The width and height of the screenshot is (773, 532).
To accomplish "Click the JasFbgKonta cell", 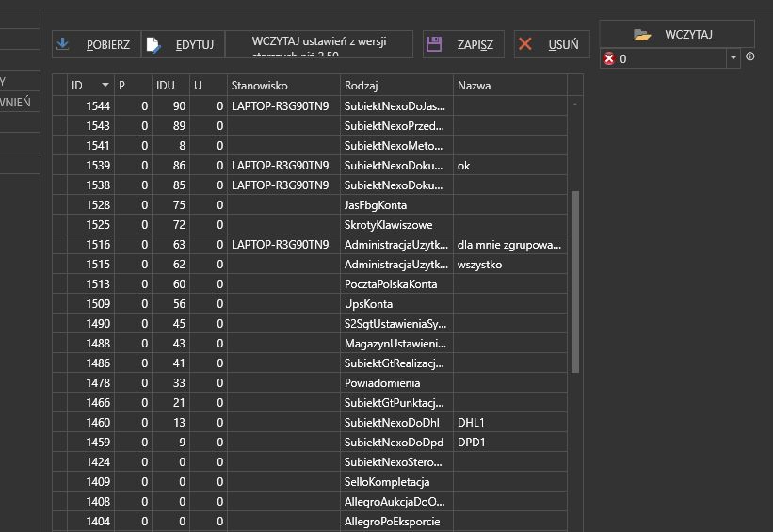I will click(x=396, y=204).
